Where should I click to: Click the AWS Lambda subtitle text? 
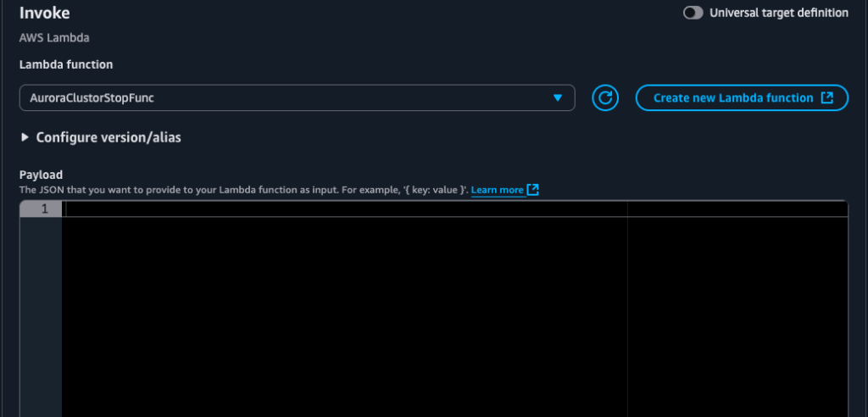[x=53, y=38]
